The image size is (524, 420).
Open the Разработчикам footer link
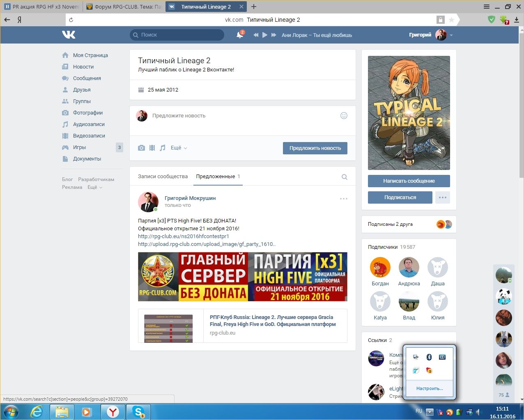click(96, 179)
